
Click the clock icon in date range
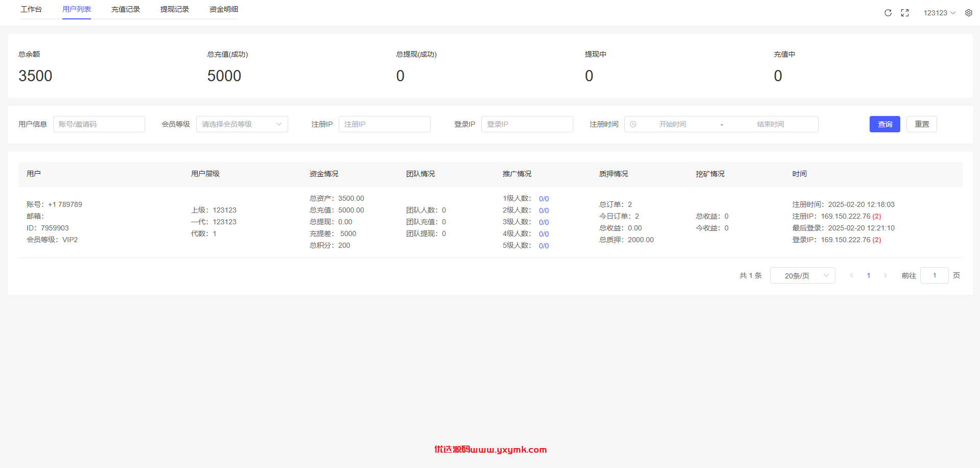coord(633,124)
